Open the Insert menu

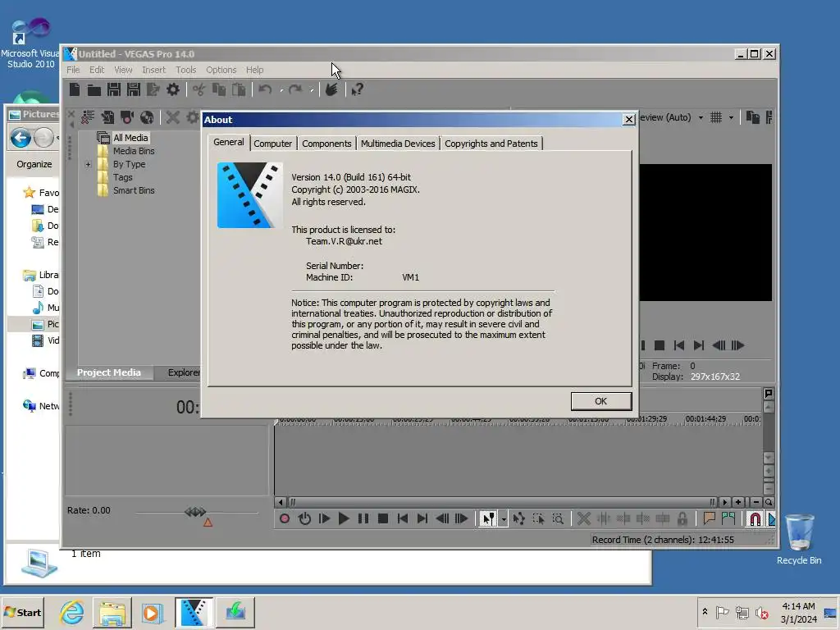click(153, 70)
